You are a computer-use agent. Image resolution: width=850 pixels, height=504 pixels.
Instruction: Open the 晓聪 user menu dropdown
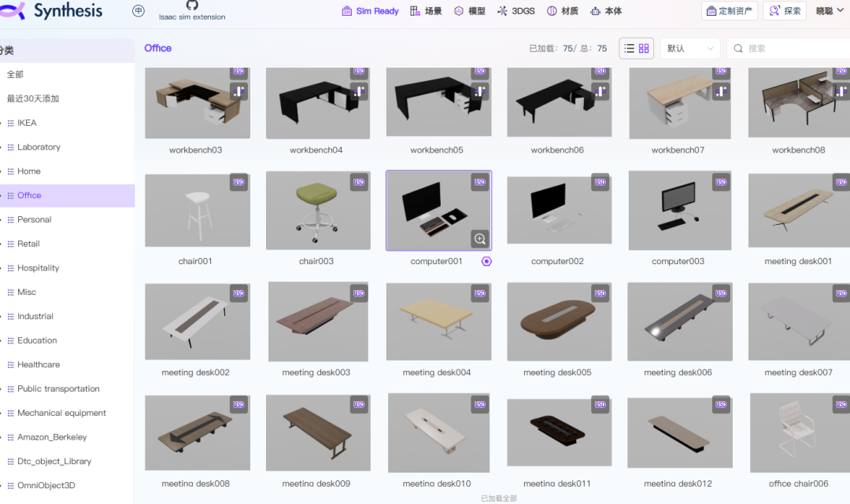click(x=830, y=11)
